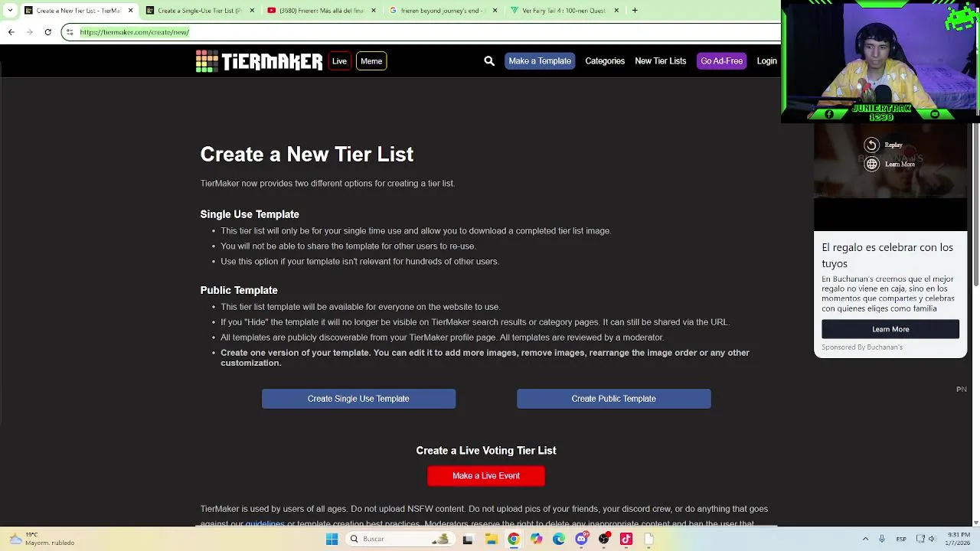
Task: Open OBS Studio from taskbar
Action: tap(604, 539)
